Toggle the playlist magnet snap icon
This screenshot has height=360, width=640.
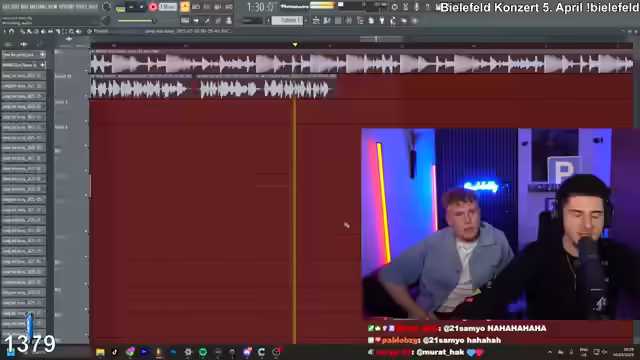[x=12, y=31]
